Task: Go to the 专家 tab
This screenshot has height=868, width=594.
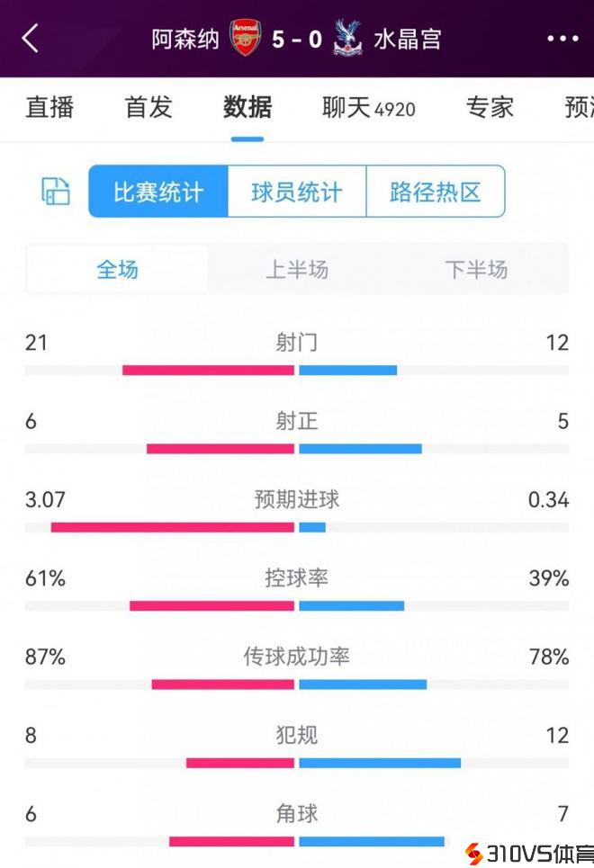Action: 490,108
